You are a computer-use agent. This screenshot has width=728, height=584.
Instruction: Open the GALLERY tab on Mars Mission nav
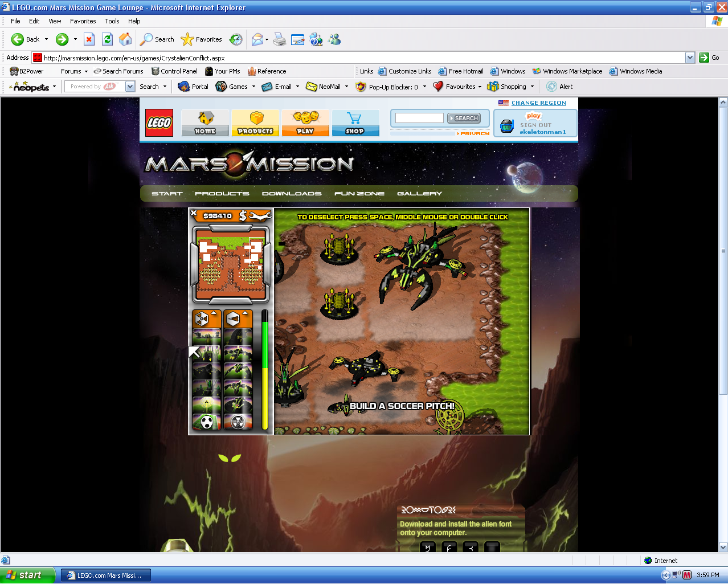[420, 194]
